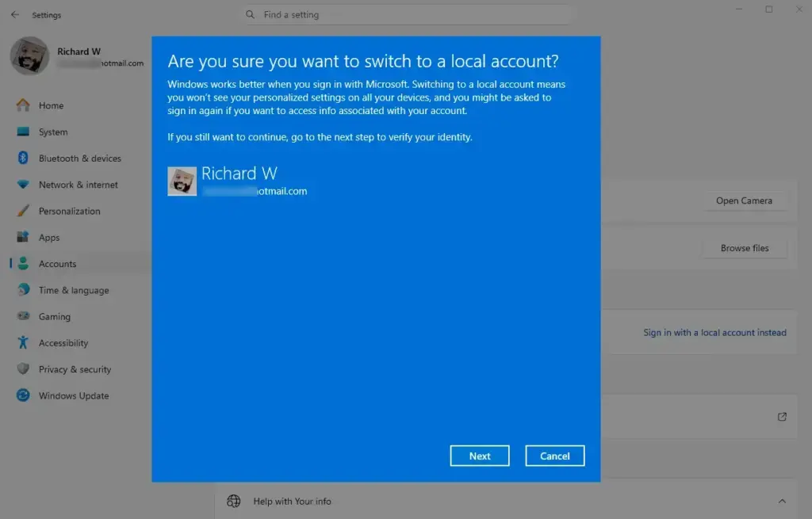Click Sign in with a local account instead
The image size is (812, 519).
pos(714,332)
